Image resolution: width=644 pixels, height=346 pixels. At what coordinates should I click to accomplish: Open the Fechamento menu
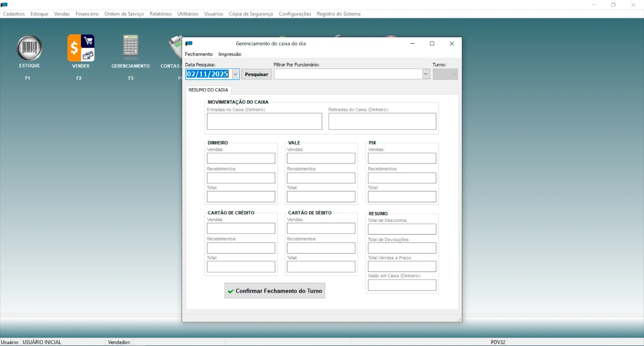(199, 54)
